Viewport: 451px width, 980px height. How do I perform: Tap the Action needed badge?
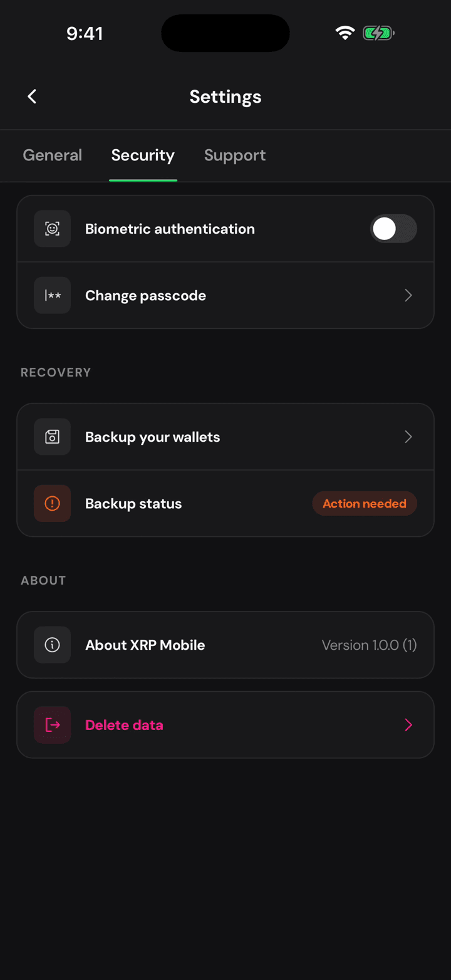(x=365, y=503)
